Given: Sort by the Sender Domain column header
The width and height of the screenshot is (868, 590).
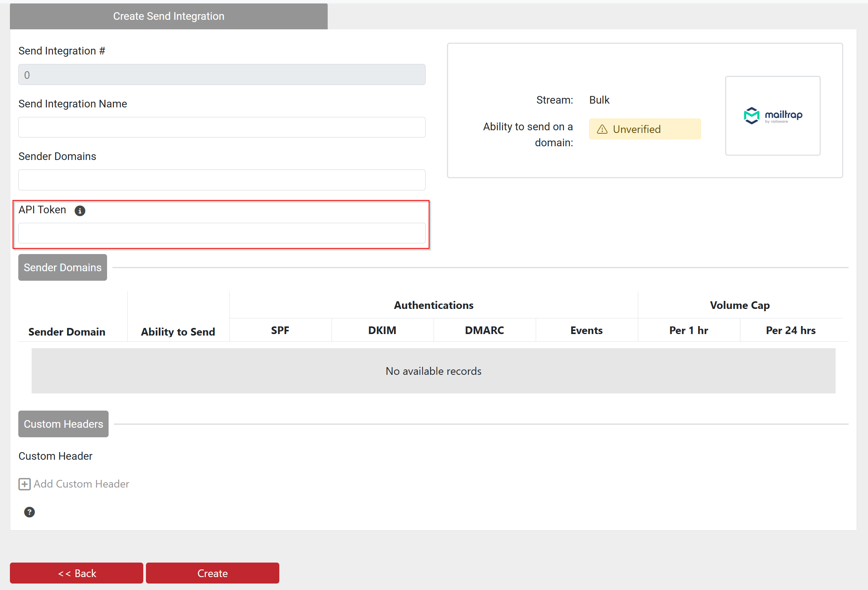Looking at the screenshot, I should click(x=67, y=332).
